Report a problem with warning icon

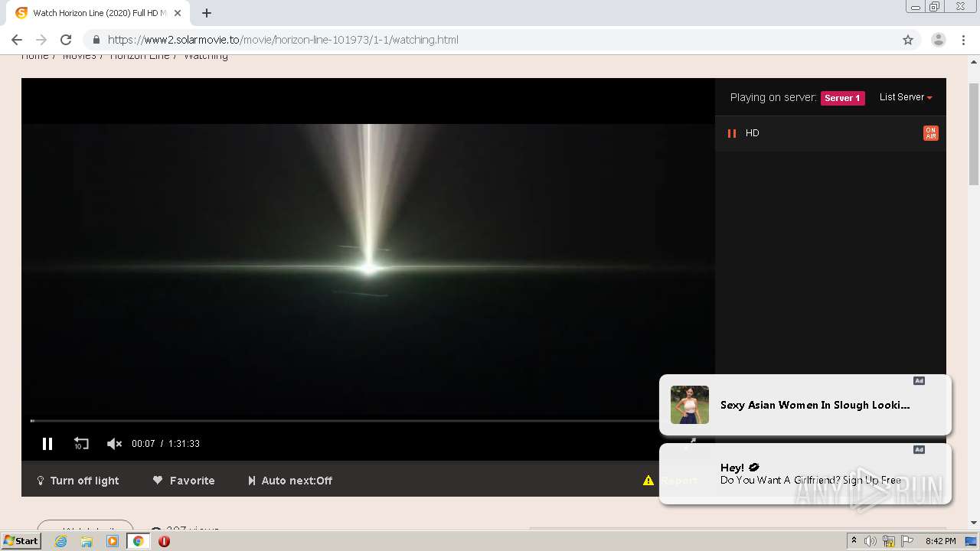[670, 481]
